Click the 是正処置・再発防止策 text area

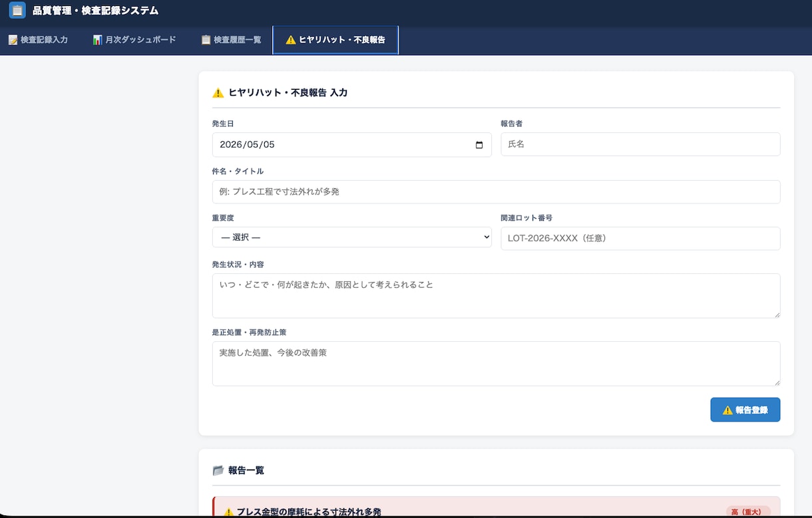pyautogui.click(x=496, y=364)
